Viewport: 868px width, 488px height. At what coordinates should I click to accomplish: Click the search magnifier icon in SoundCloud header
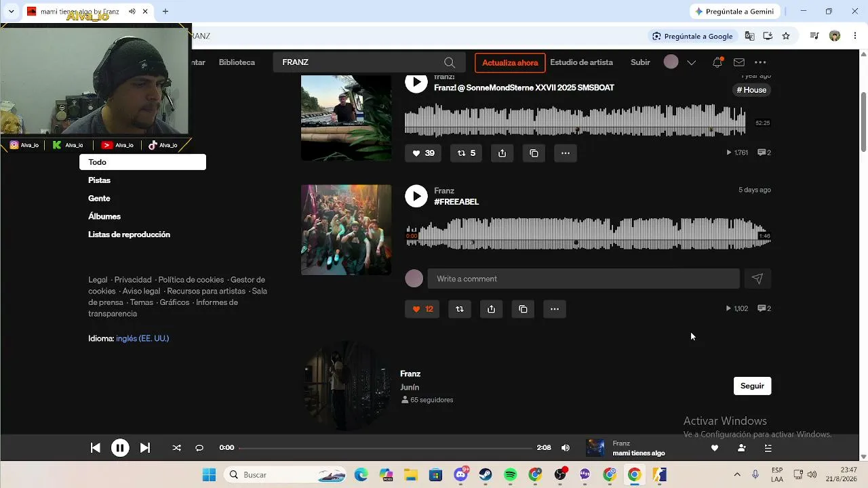pos(450,62)
